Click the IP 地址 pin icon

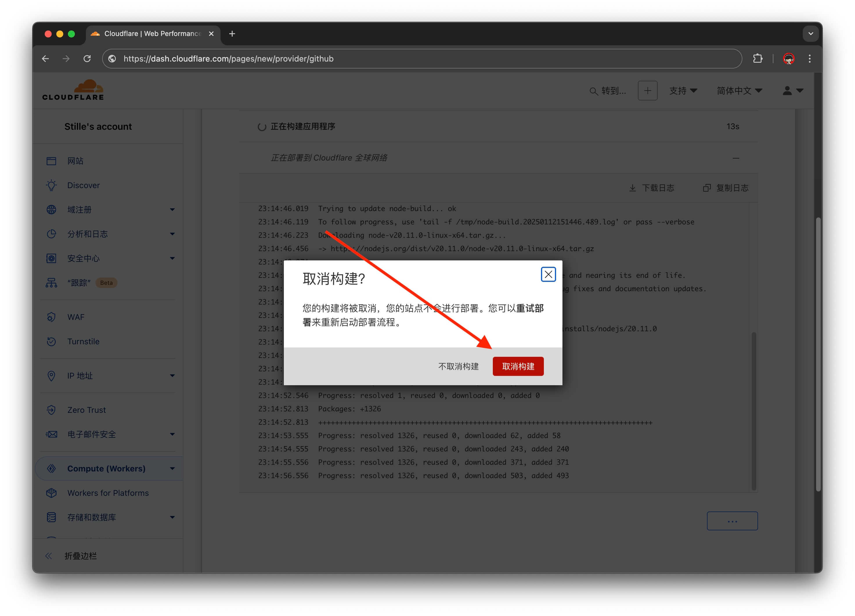(51, 376)
